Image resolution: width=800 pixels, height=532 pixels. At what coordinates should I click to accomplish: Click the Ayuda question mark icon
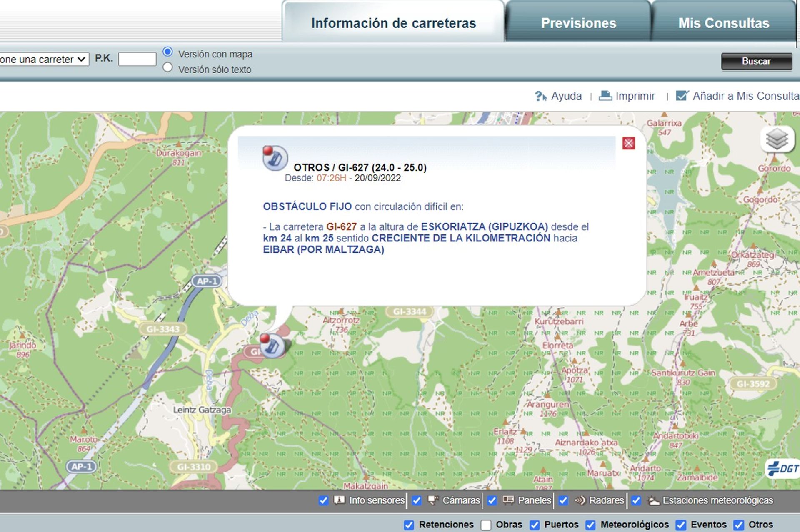pyautogui.click(x=541, y=96)
